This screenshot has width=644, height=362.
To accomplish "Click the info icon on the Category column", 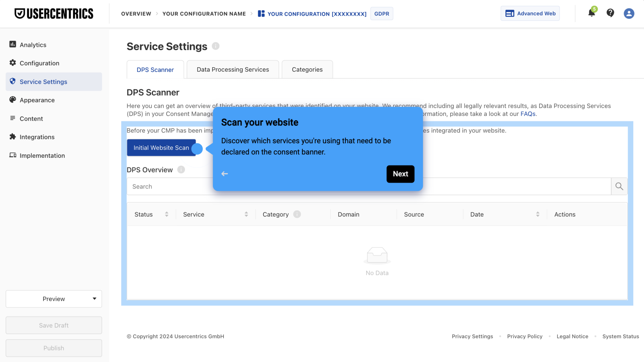I will coord(297,214).
